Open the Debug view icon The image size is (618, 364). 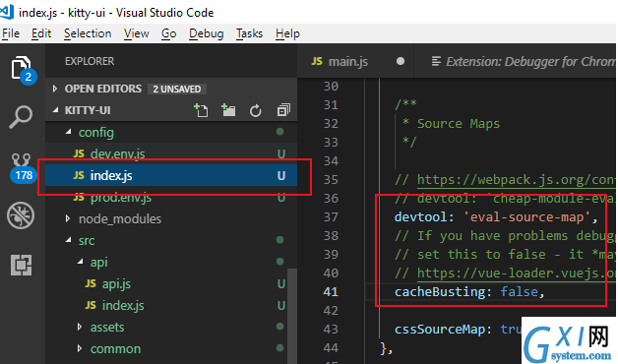(x=21, y=215)
